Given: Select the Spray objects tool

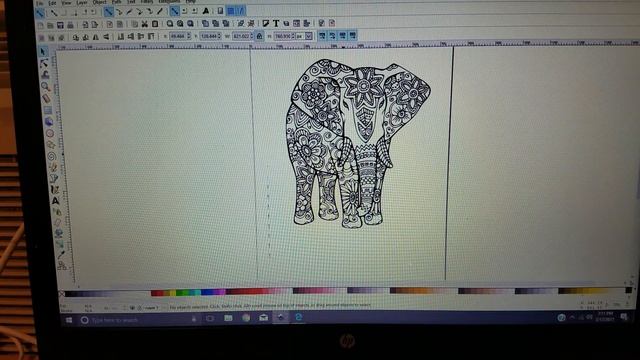Looking at the screenshot, I should (x=56, y=212).
